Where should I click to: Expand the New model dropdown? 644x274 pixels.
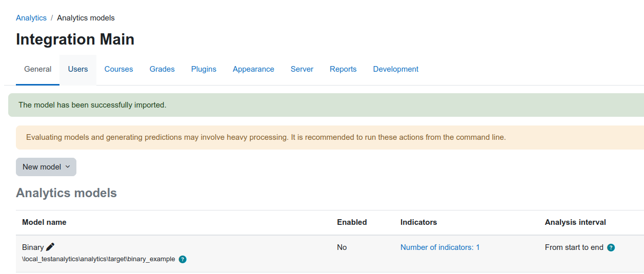coord(46,167)
